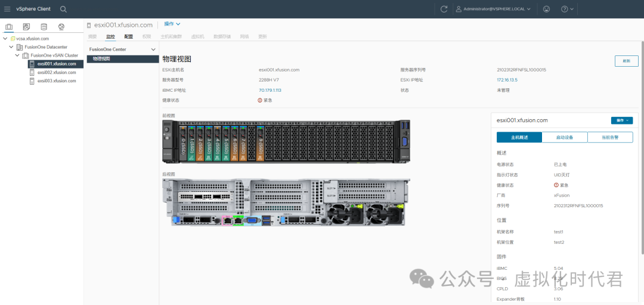Click the pink-highlighted rear network port

pos(227,220)
